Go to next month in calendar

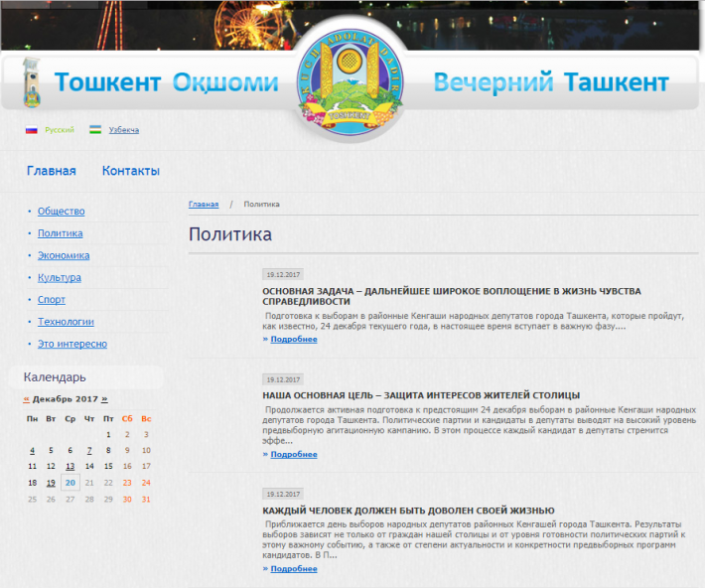tap(104, 398)
